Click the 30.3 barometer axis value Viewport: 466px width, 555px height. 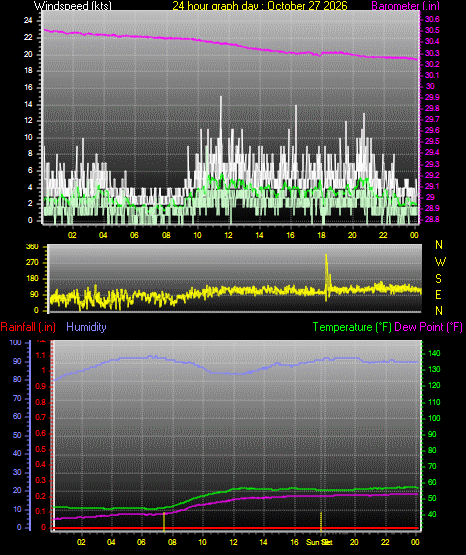click(432, 53)
